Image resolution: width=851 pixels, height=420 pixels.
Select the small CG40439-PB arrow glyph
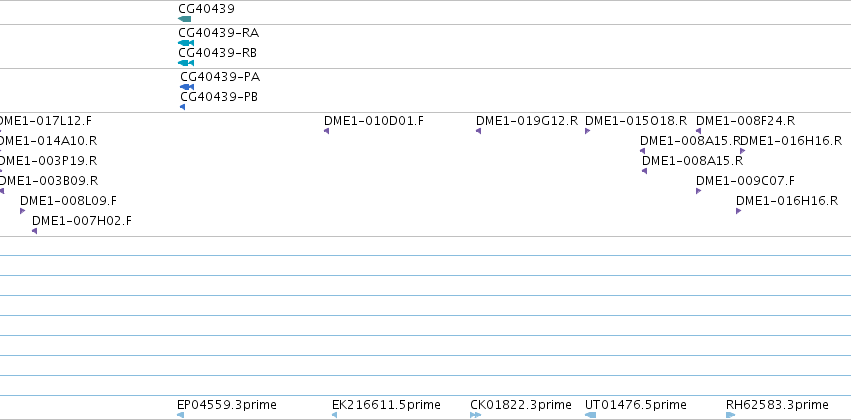point(182,107)
